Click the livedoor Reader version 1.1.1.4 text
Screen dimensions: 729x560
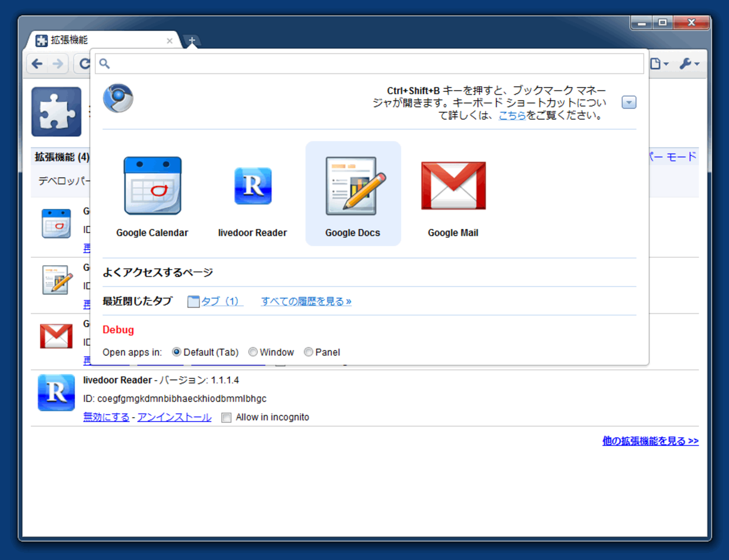tap(161, 380)
